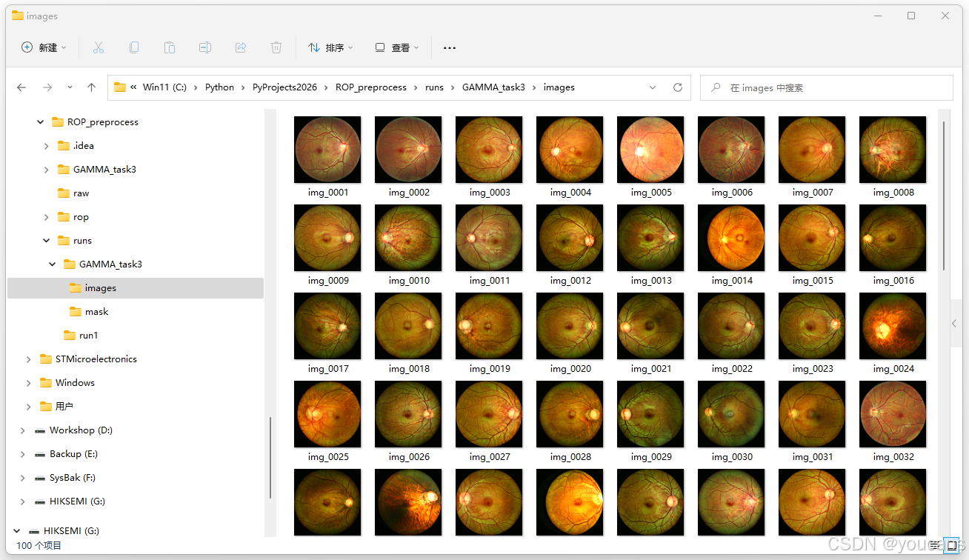969x560 pixels.
Task: Click GAMMA_task3 in breadcrumb path
Action: coord(493,87)
